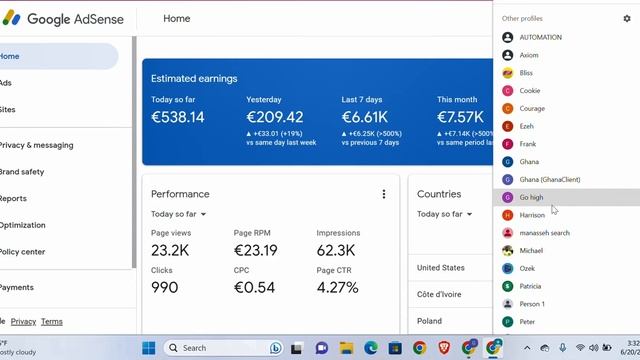Click the Terms footer link
Image resolution: width=640 pixels, height=360 pixels.
(52, 322)
